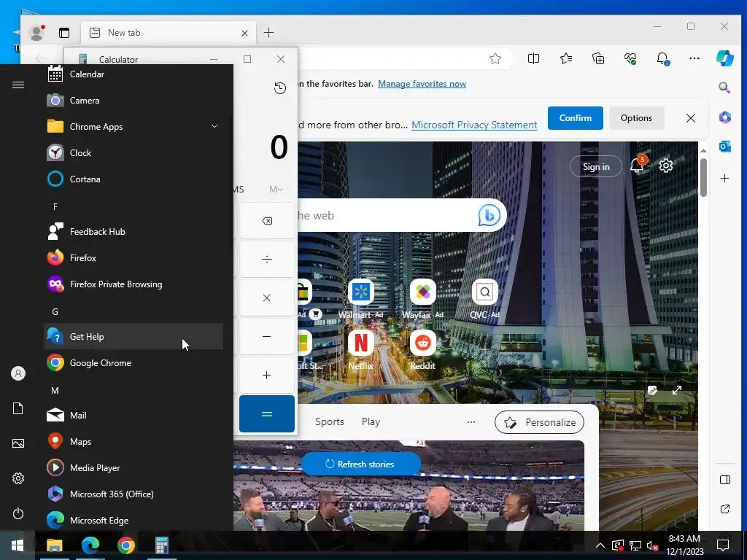Screen dimensions: 747x560
Task: Open Calendar from the Start menu
Action: coord(133,74)
